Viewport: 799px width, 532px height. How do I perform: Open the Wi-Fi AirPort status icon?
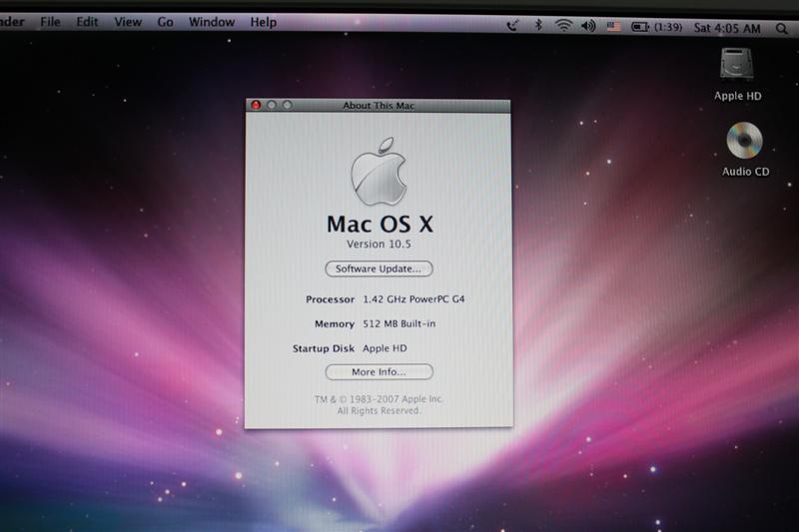(563, 26)
